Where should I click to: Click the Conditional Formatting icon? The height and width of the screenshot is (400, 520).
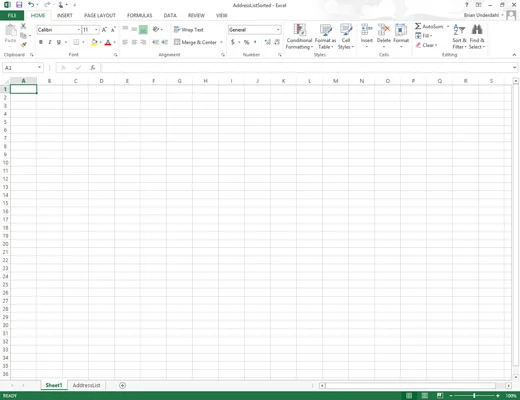click(x=300, y=30)
